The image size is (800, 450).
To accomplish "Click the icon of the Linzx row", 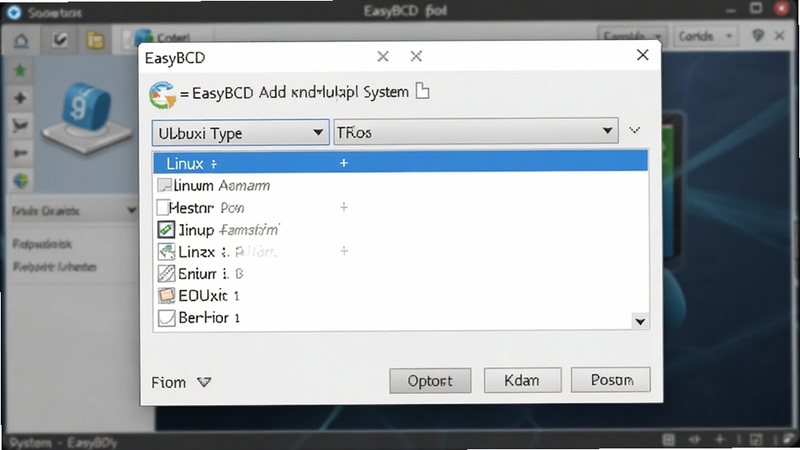I will 166,252.
